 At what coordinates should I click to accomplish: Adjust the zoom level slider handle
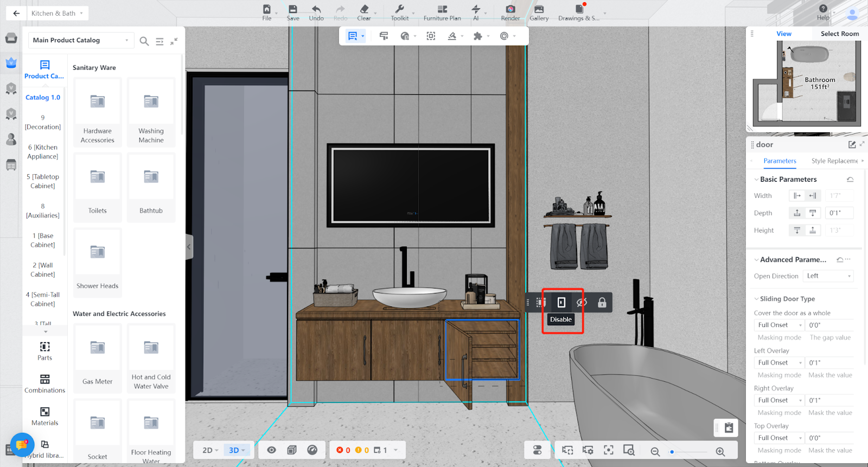[672, 452]
